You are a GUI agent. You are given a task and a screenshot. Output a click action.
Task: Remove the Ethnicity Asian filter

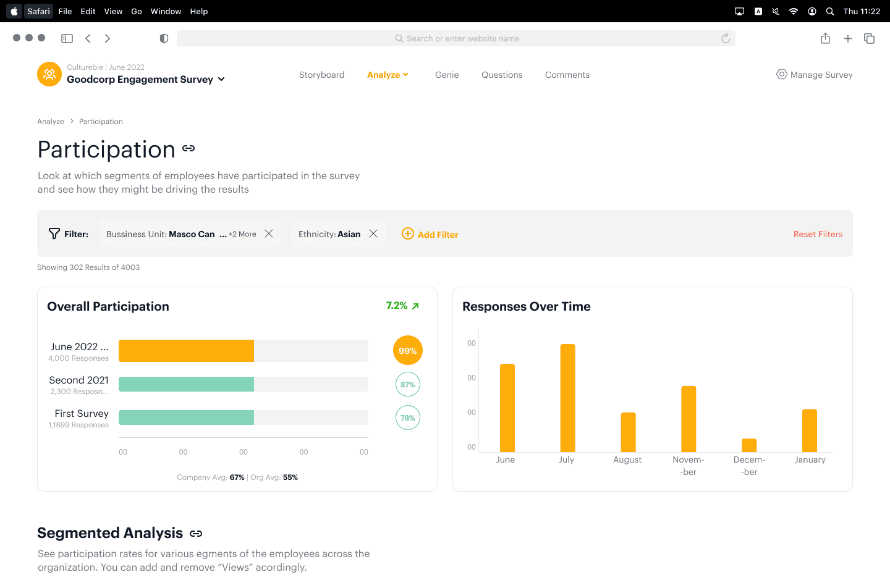[x=373, y=233]
